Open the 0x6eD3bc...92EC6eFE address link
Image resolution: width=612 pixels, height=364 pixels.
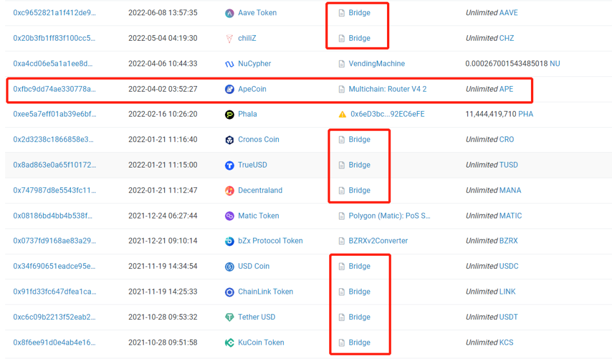(x=388, y=114)
